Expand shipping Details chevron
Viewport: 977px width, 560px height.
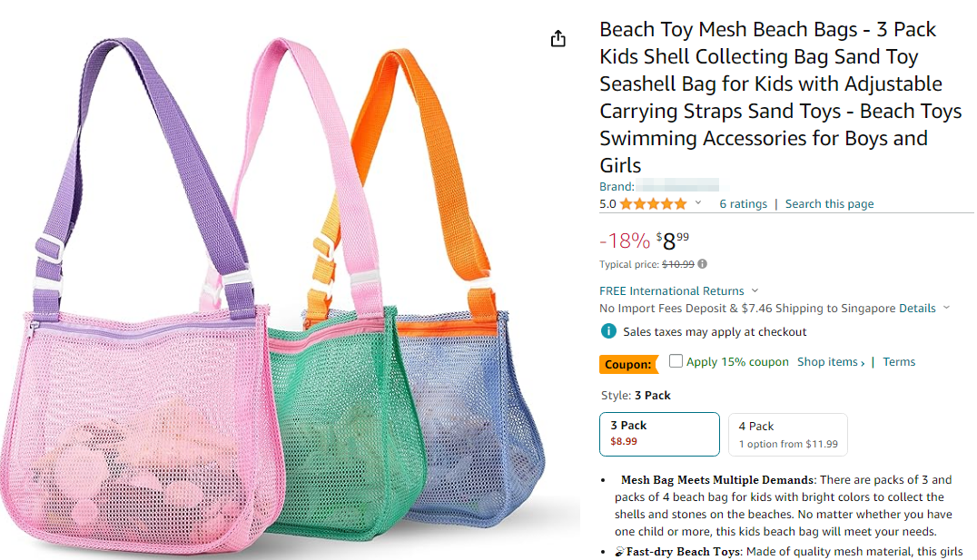pos(946,308)
